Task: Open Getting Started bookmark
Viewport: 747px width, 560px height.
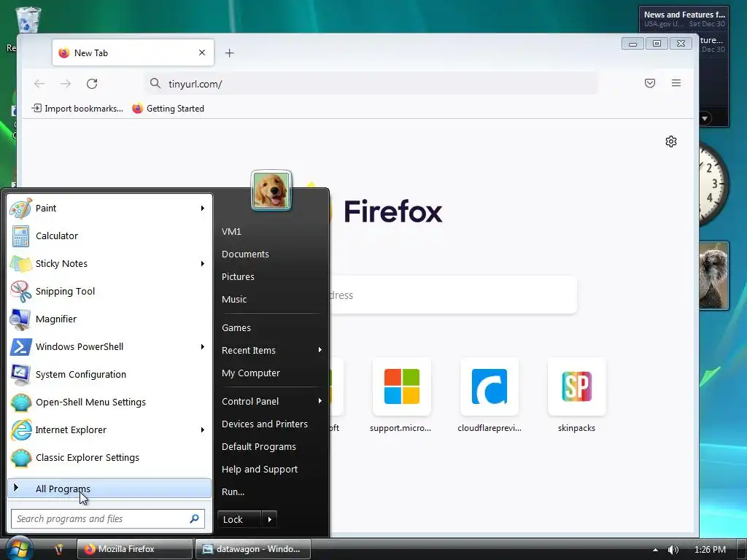Action: [x=169, y=109]
